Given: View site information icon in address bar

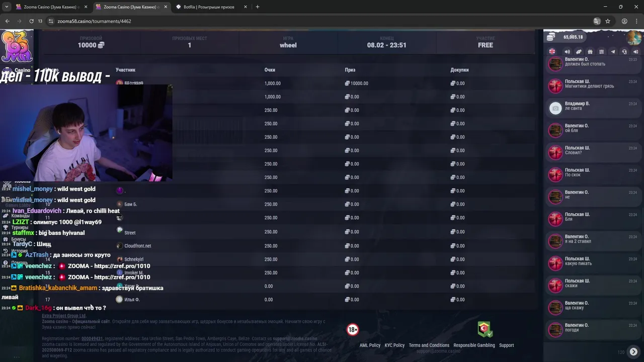Looking at the screenshot, I should pos(51,21).
